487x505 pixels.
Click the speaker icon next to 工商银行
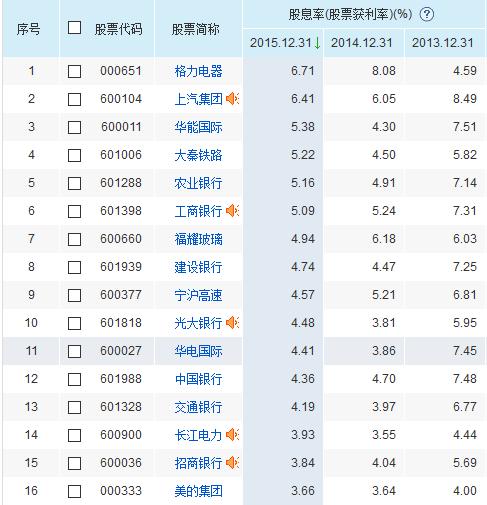pyautogui.click(x=232, y=211)
